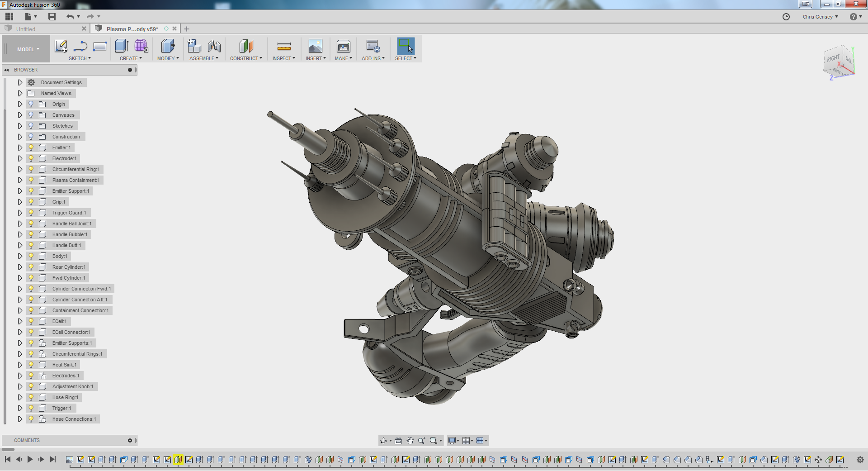Open the Chris Gensey account menu
Viewport: 868px width, 471px height.
[x=820, y=17]
